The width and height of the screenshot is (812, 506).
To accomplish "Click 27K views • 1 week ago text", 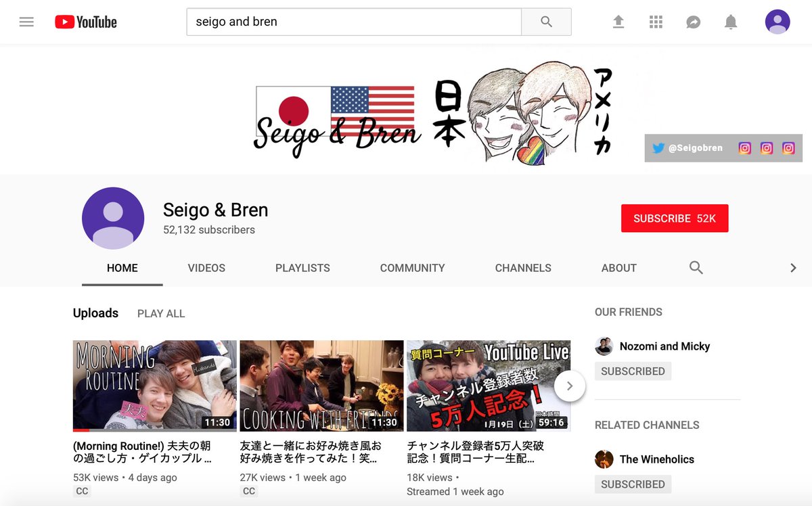I will pyautogui.click(x=293, y=478).
